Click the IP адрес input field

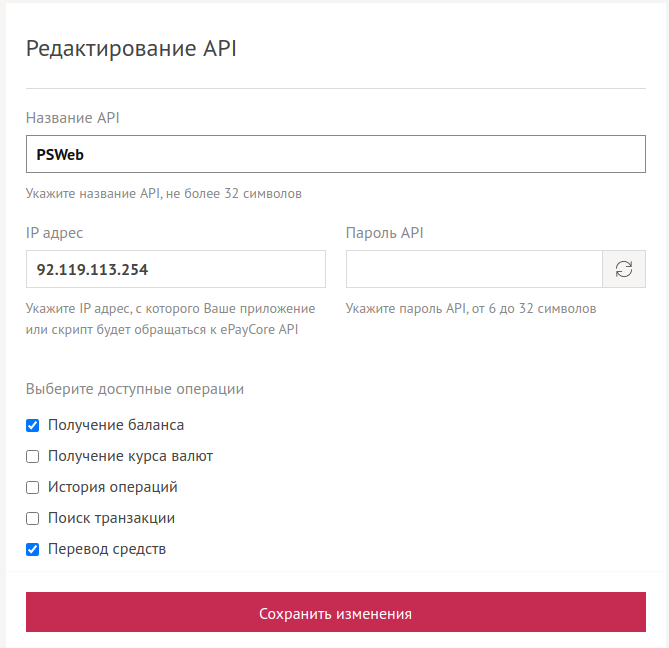point(176,269)
